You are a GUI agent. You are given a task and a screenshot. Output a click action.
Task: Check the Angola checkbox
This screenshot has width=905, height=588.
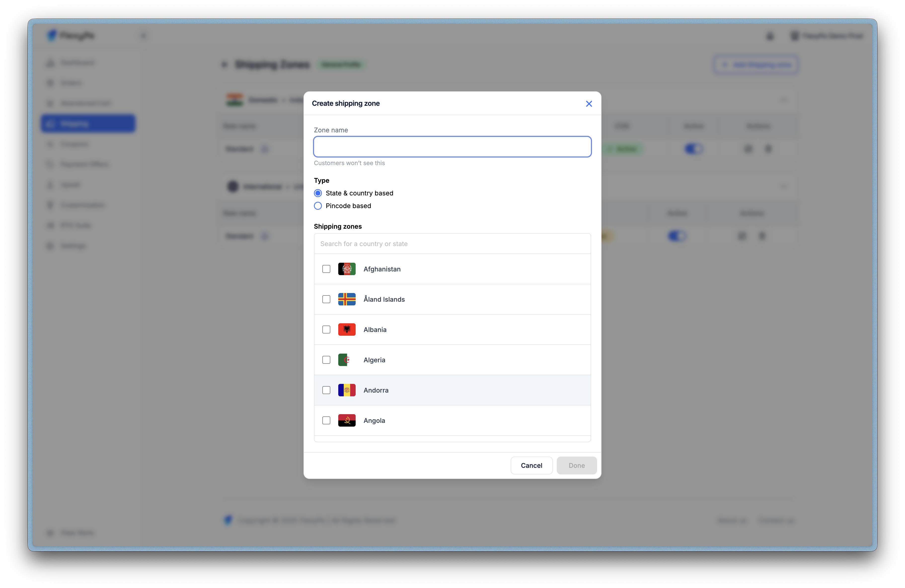tap(326, 420)
